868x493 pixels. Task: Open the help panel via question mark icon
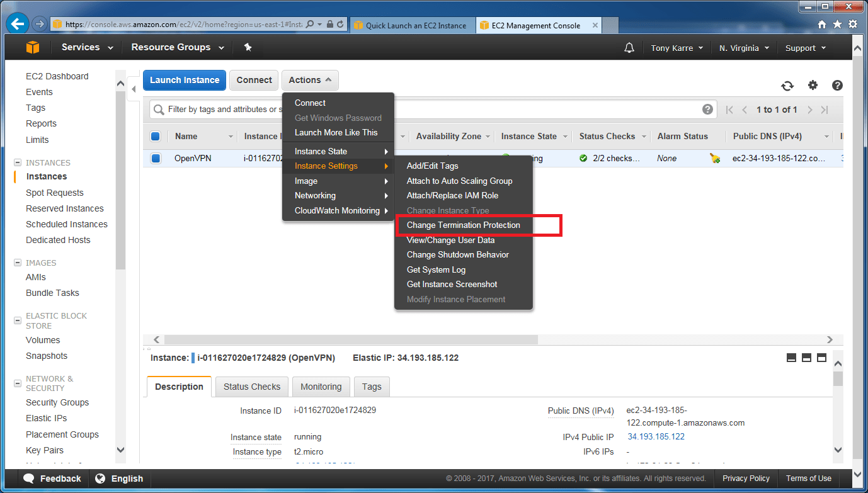click(x=836, y=85)
